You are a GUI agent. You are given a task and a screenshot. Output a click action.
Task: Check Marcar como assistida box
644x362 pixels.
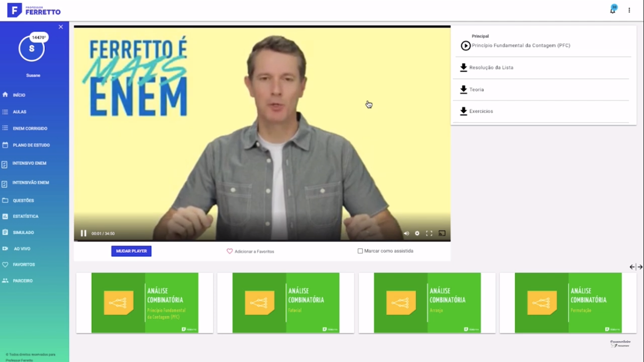point(360,251)
